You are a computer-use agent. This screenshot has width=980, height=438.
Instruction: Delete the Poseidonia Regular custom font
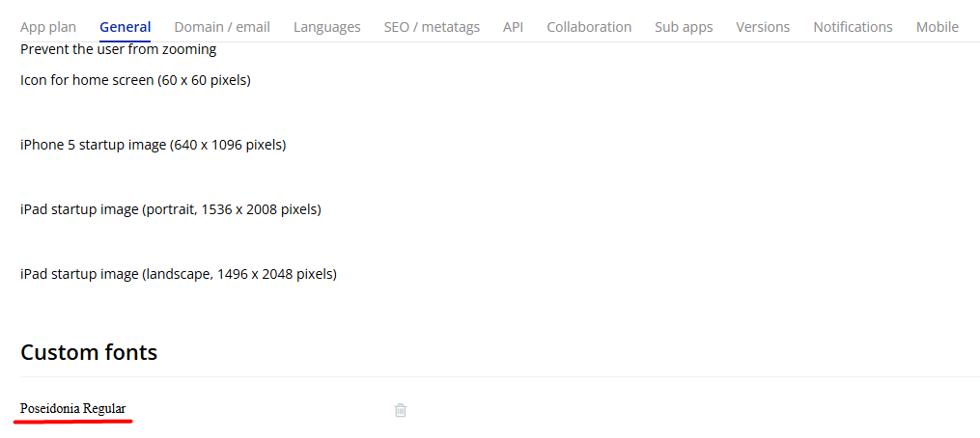point(401,410)
